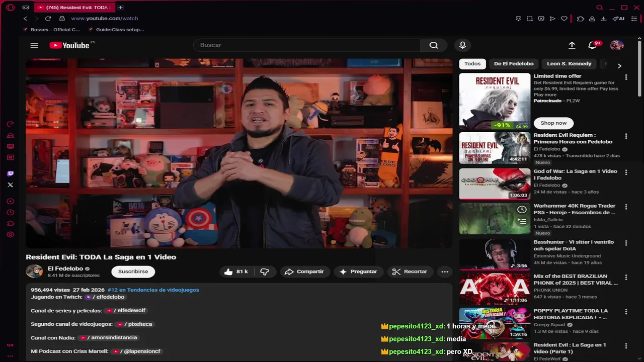The height and width of the screenshot is (362, 644).
Task: Open YouTube notifications bell
Action: (x=593, y=45)
